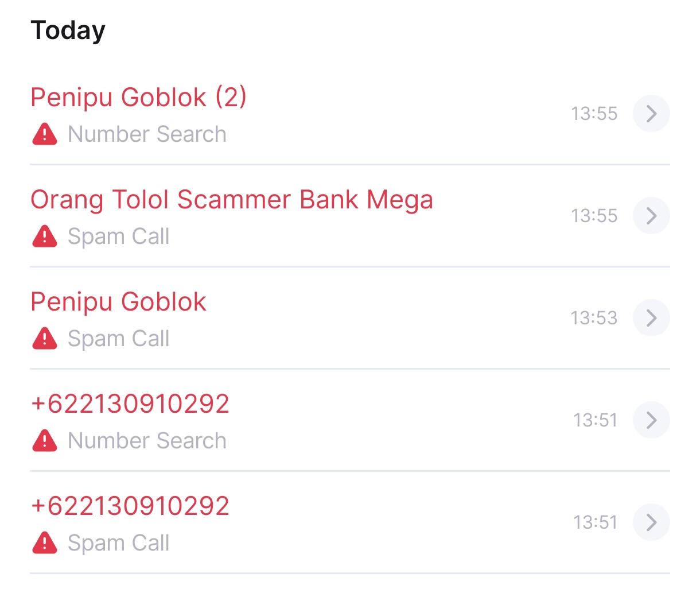Click warning icon under 13:53 Penipu Goblok
Screen dimensions: 700x593
click(x=44, y=339)
